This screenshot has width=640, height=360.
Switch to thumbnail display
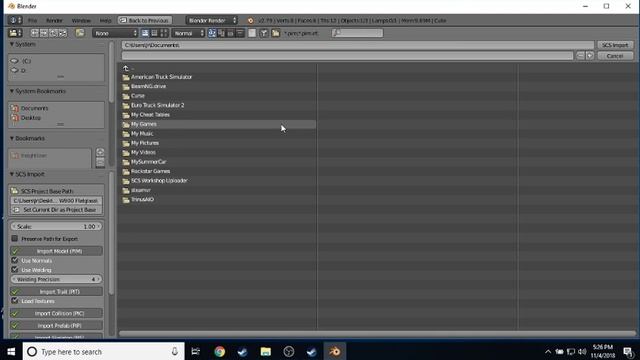click(164, 33)
